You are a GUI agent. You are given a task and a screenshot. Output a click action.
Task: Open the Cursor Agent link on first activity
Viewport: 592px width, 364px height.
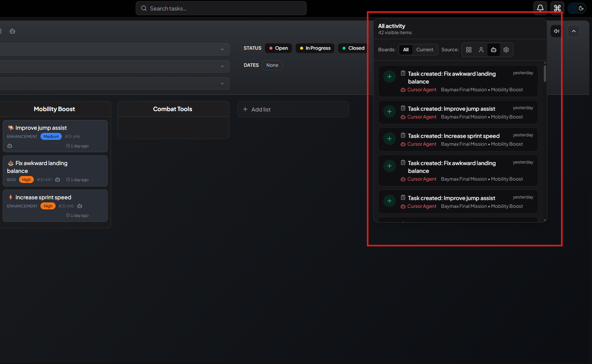pyautogui.click(x=422, y=89)
